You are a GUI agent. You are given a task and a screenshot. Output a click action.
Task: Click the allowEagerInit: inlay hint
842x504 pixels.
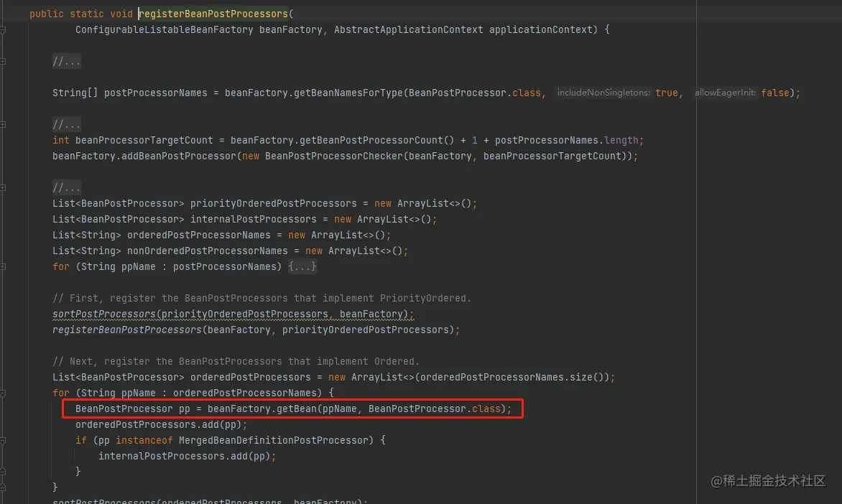(725, 93)
